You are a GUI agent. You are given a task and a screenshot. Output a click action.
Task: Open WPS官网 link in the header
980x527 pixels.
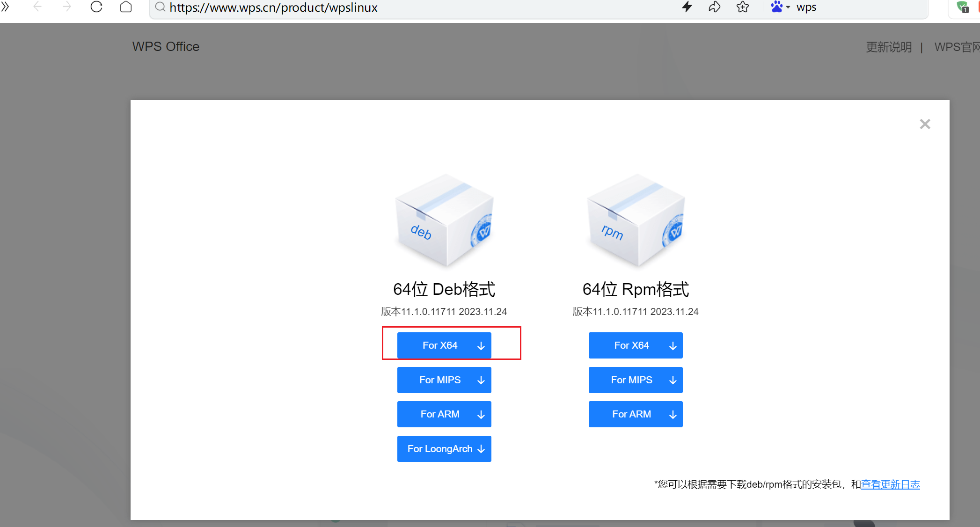[x=957, y=47]
